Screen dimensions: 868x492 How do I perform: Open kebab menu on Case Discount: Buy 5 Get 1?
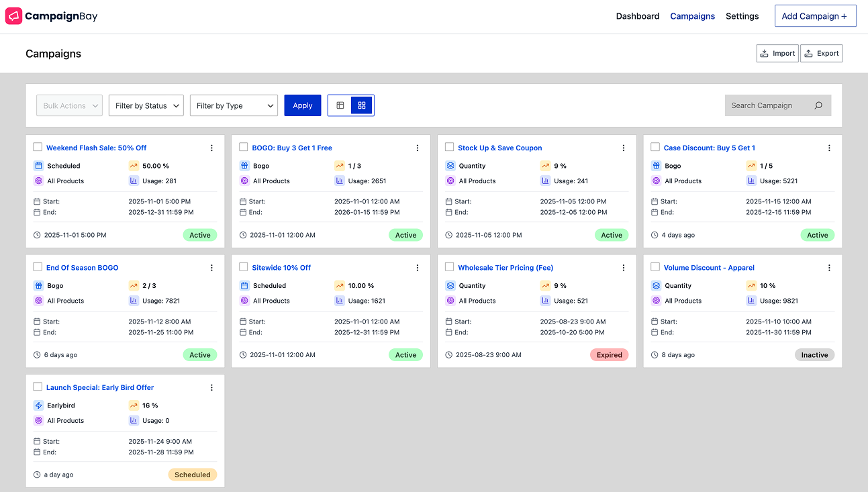click(x=829, y=147)
